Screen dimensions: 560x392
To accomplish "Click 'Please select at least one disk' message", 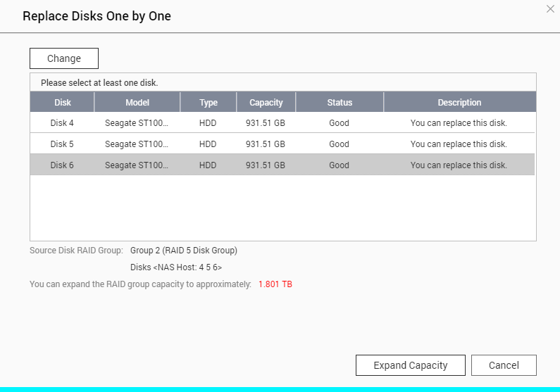I will click(x=99, y=83).
